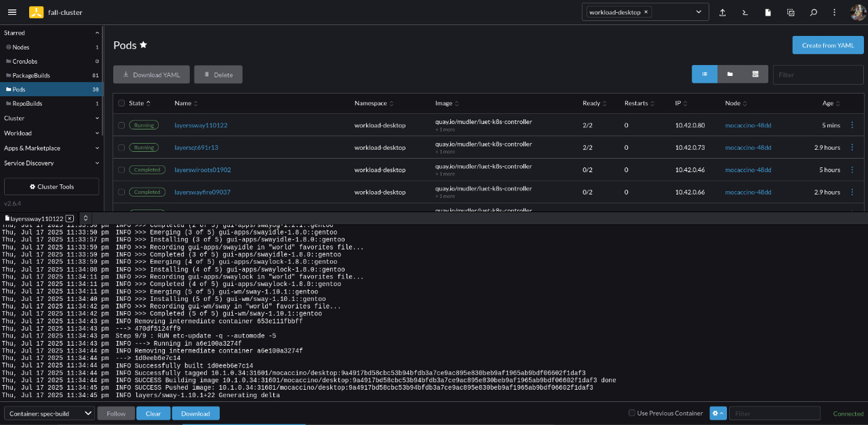Click the Download KubeConfig file icon

point(768,12)
